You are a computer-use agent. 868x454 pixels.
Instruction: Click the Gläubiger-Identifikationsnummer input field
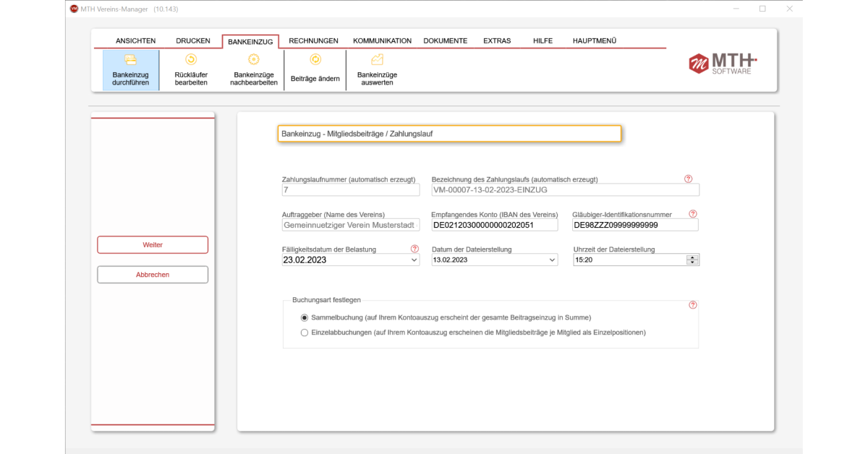(635, 225)
